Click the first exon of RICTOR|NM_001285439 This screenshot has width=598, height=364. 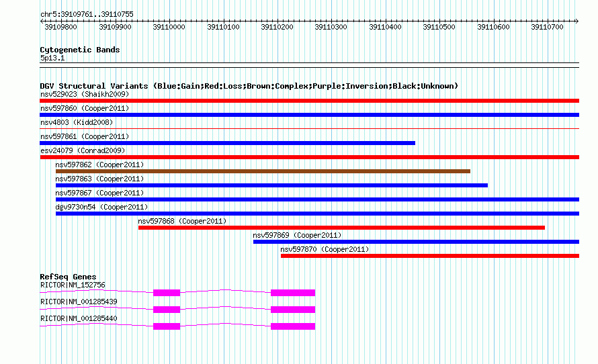point(167,310)
